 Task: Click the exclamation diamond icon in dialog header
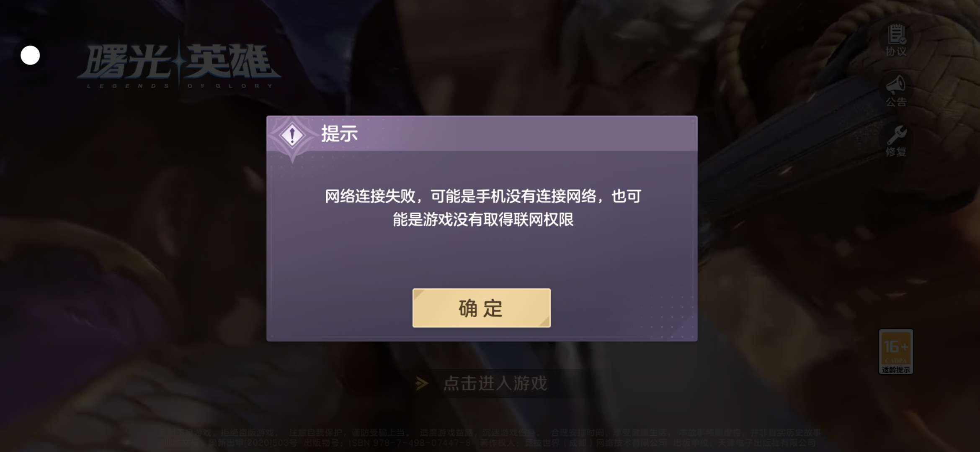coord(292,135)
